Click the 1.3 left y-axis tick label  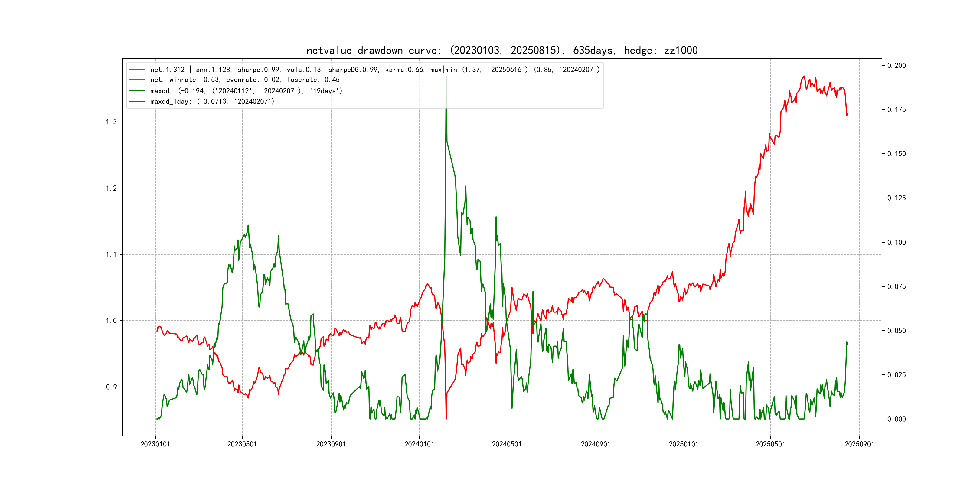point(111,122)
